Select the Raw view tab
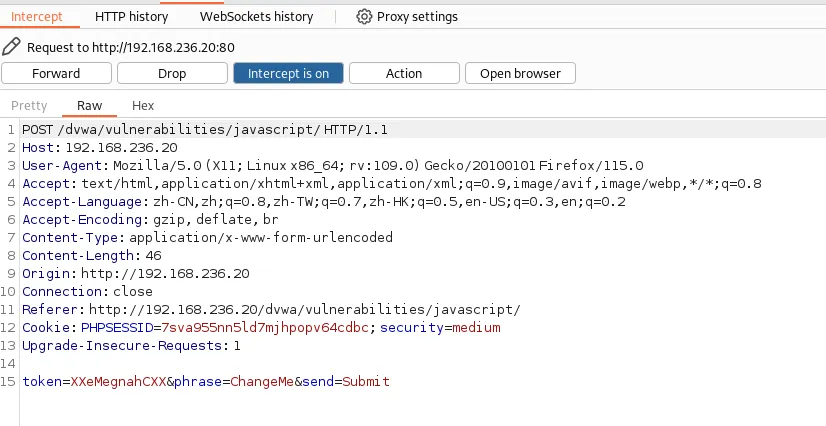 tap(90, 105)
